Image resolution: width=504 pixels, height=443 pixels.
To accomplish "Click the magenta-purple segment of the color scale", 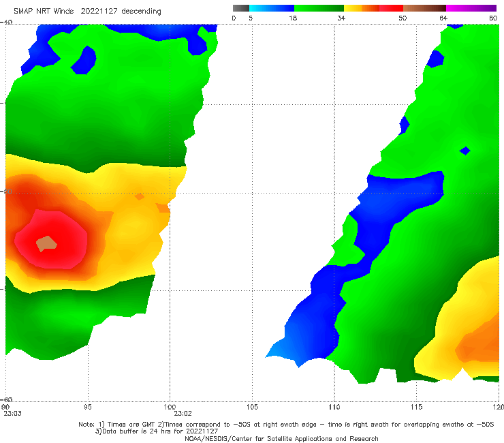I will tap(471, 8).
